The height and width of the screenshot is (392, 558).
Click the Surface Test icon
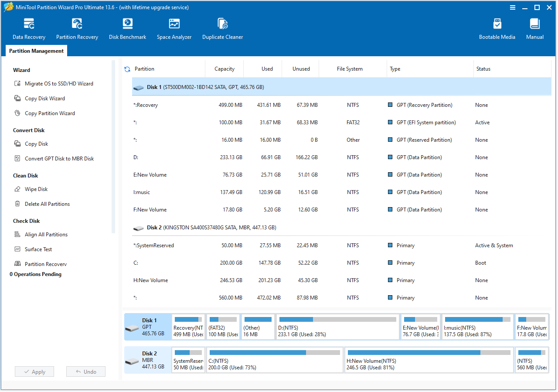(x=17, y=249)
